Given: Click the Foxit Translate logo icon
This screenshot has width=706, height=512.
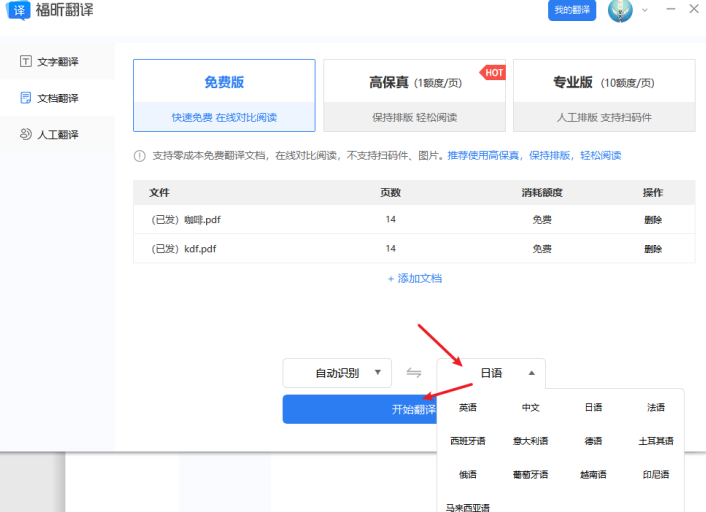Looking at the screenshot, I should click(18, 10).
